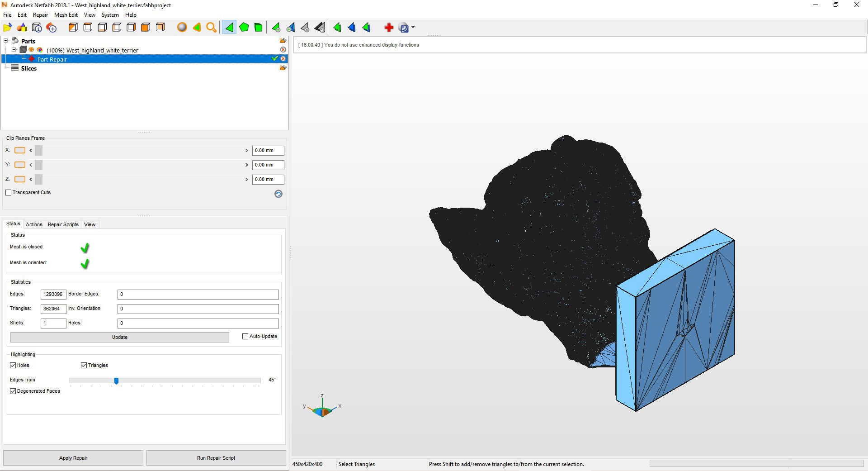Click the Update statistics button

click(x=120, y=337)
